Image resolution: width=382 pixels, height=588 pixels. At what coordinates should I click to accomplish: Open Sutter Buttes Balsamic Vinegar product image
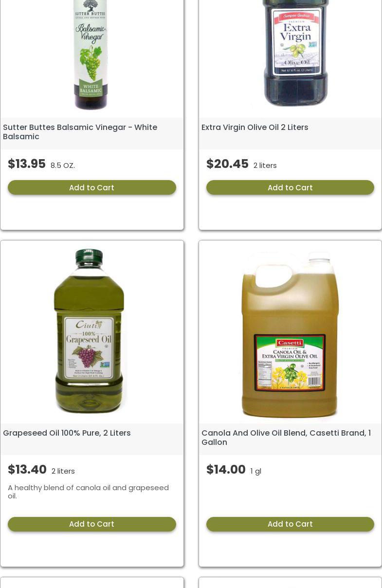[x=91, y=55]
